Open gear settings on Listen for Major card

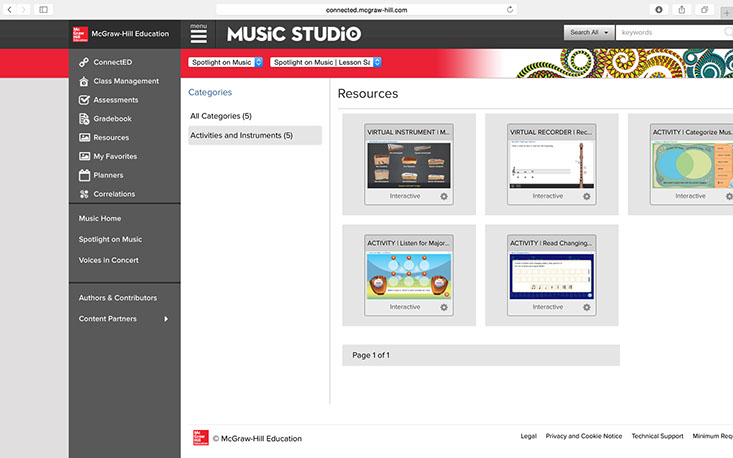click(x=444, y=308)
